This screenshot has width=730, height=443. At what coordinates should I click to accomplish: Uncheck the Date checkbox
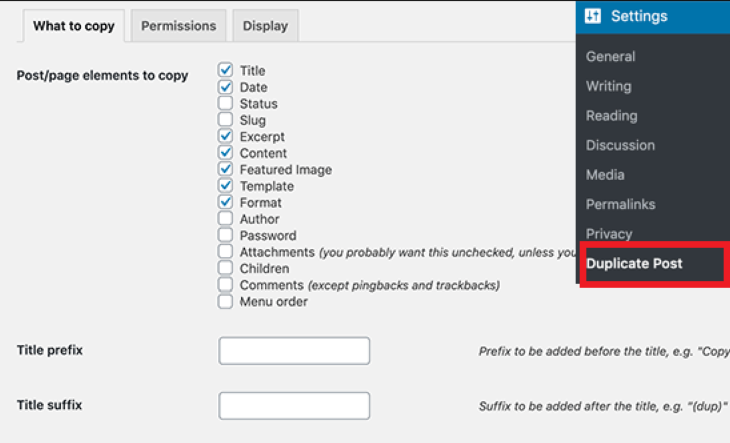[225, 87]
